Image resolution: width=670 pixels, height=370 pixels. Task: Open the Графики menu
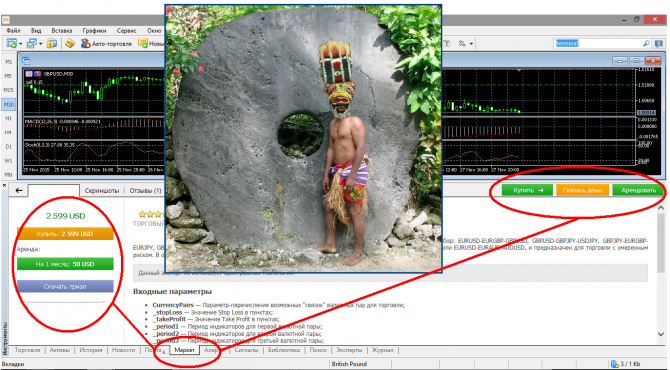[94, 31]
